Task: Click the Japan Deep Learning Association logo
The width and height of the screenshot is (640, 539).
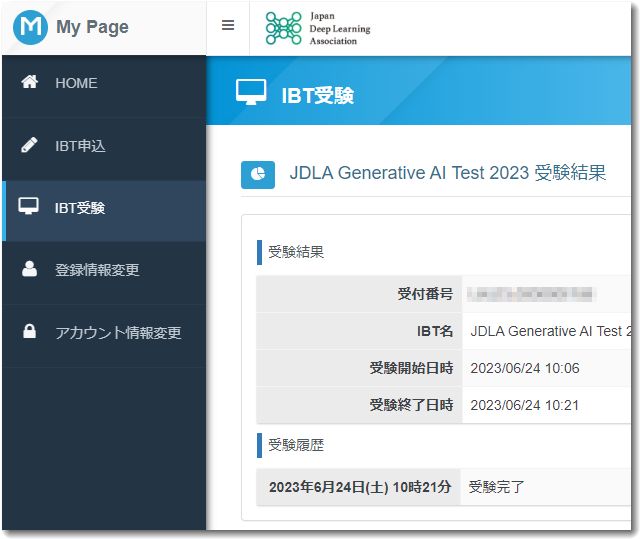Action: point(318,28)
